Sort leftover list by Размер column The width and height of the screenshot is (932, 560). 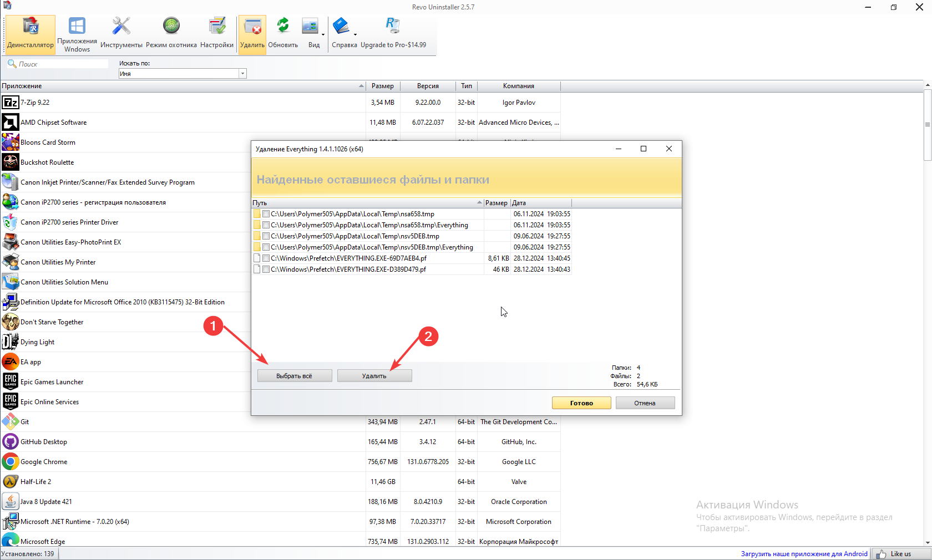click(497, 203)
